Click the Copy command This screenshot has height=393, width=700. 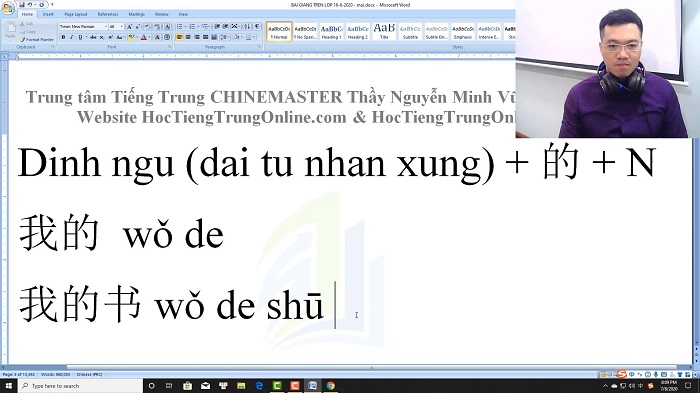click(28, 32)
